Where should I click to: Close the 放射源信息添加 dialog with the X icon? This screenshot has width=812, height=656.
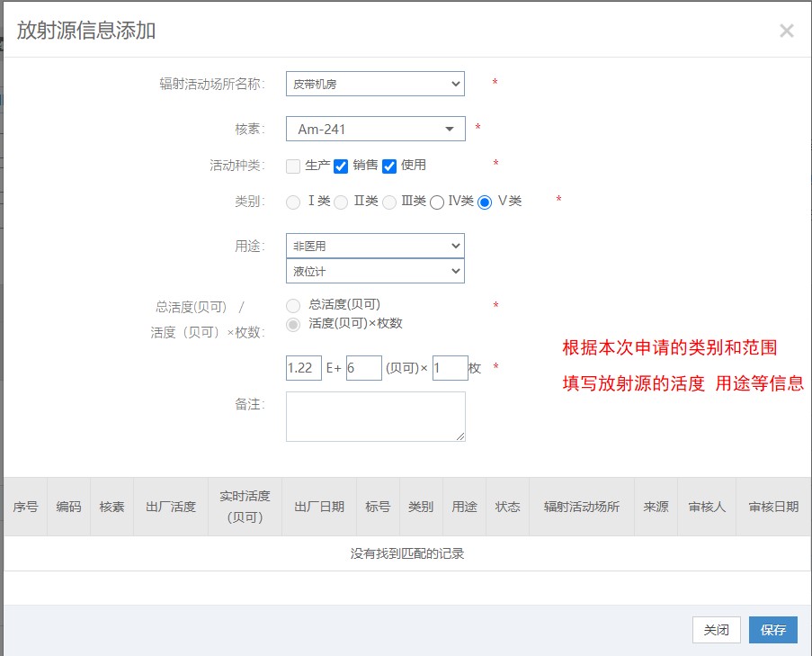786,31
